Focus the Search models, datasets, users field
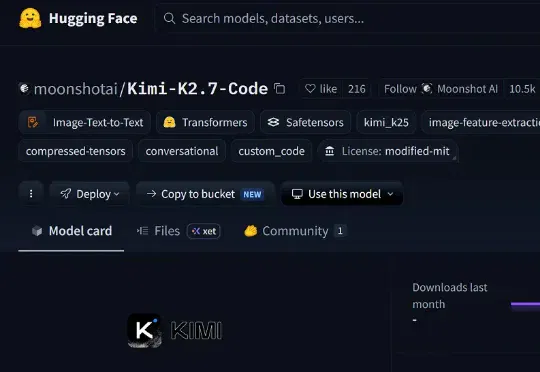This screenshot has height=372, width=540. pyautogui.click(x=348, y=18)
